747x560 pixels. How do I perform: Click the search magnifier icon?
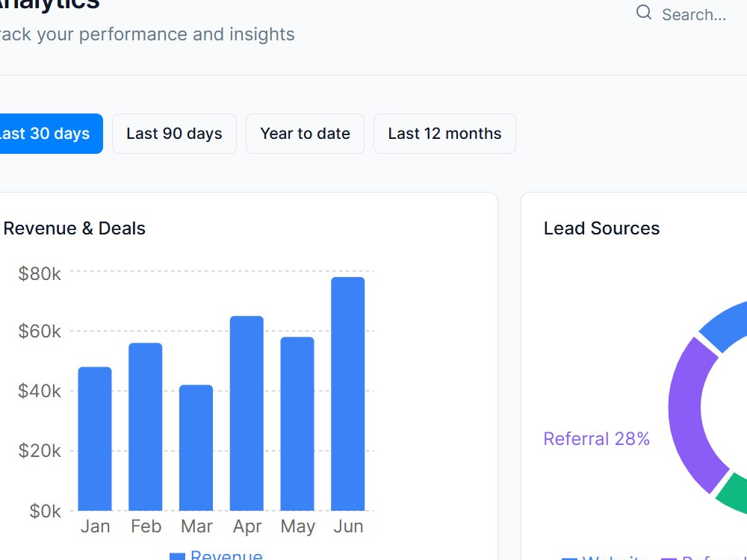[644, 13]
